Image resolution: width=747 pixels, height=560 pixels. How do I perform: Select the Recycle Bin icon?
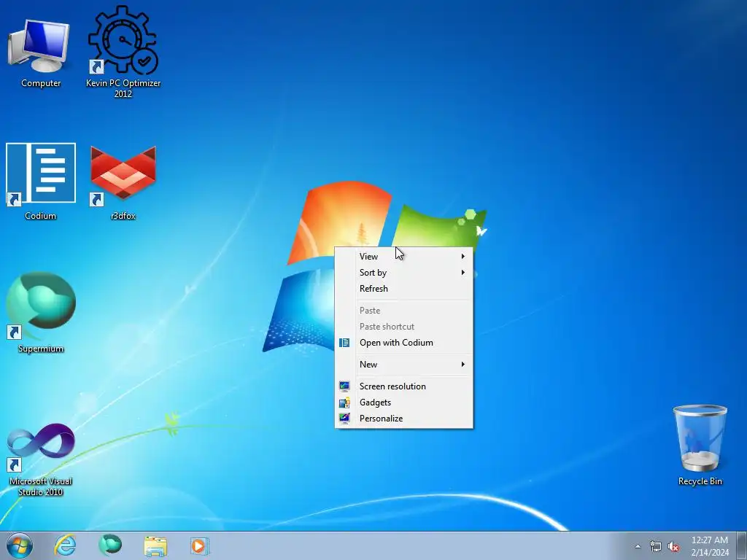point(700,446)
